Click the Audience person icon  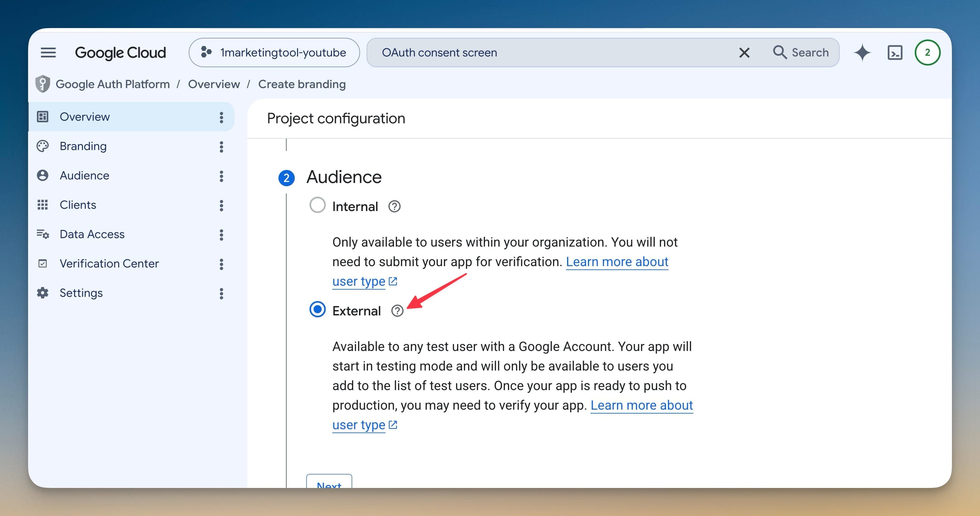point(43,175)
